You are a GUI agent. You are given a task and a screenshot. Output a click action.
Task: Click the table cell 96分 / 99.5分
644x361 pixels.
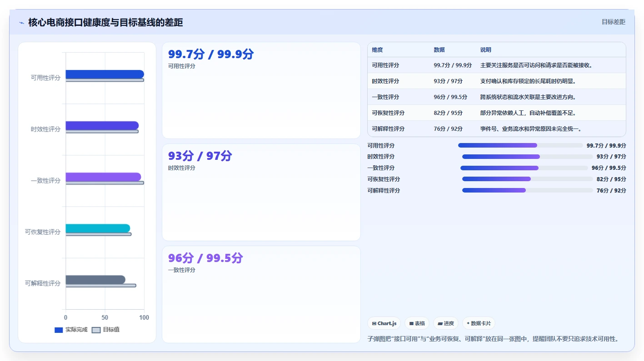tap(450, 97)
